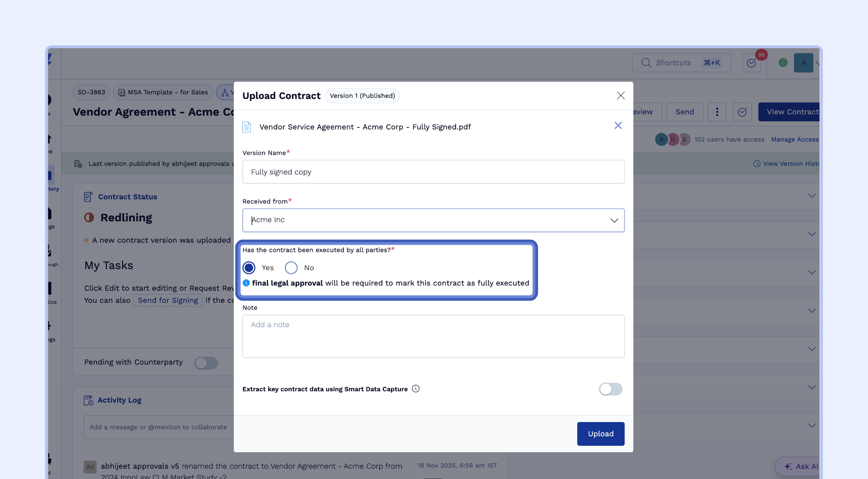The height and width of the screenshot is (479, 868).
Task: Click the green globe status icon
Action: (783, 63)
